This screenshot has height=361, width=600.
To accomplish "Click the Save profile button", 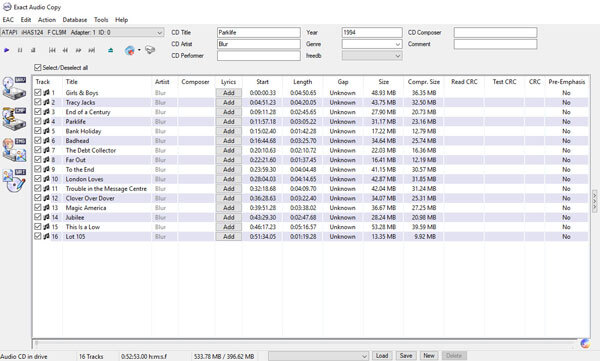I will pyautogui.click(x=406, y=356).
